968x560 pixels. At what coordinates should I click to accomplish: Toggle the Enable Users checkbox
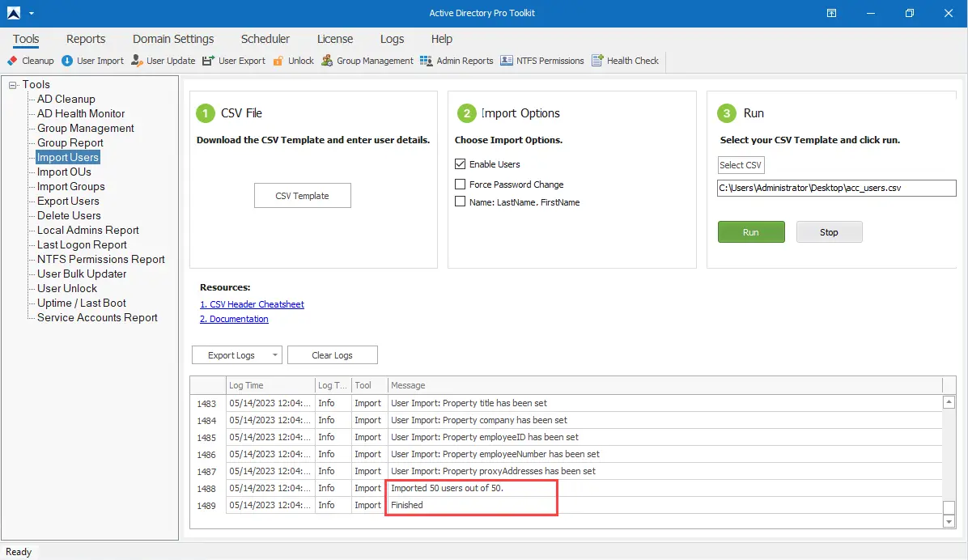(x=460, y=164)
